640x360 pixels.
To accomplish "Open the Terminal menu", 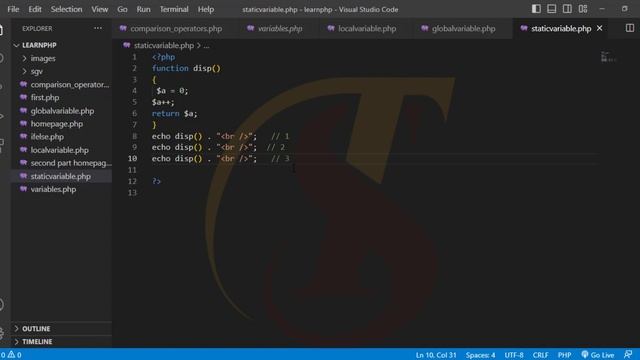I will coord(174,9).
